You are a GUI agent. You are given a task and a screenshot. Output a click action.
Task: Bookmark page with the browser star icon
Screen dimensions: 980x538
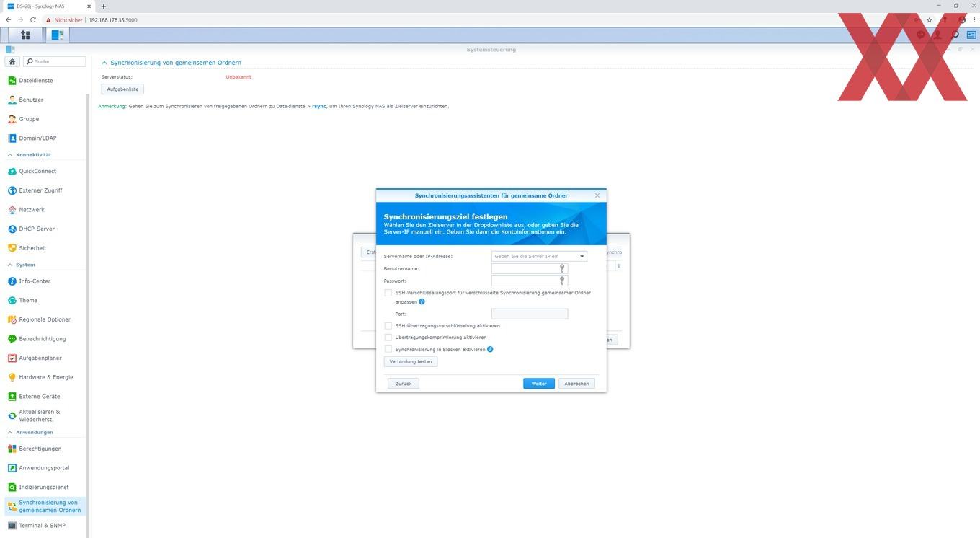point(930,20)
